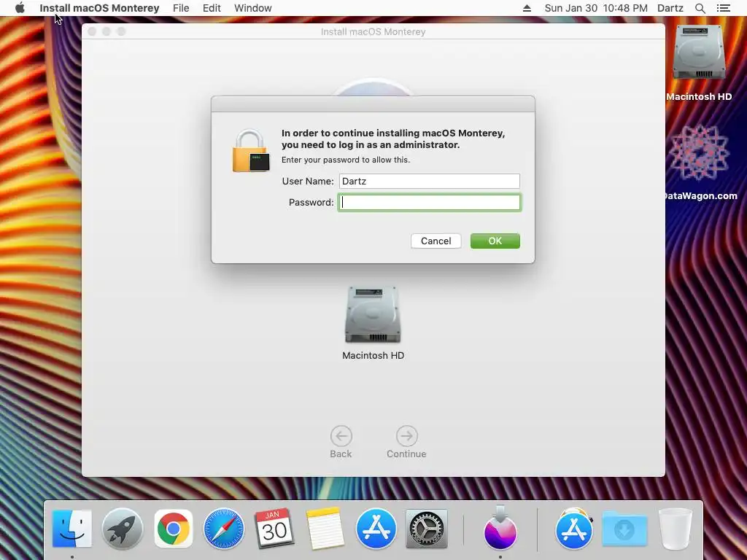Click Cancel in the authentication dialog

[x=436, y=241]
